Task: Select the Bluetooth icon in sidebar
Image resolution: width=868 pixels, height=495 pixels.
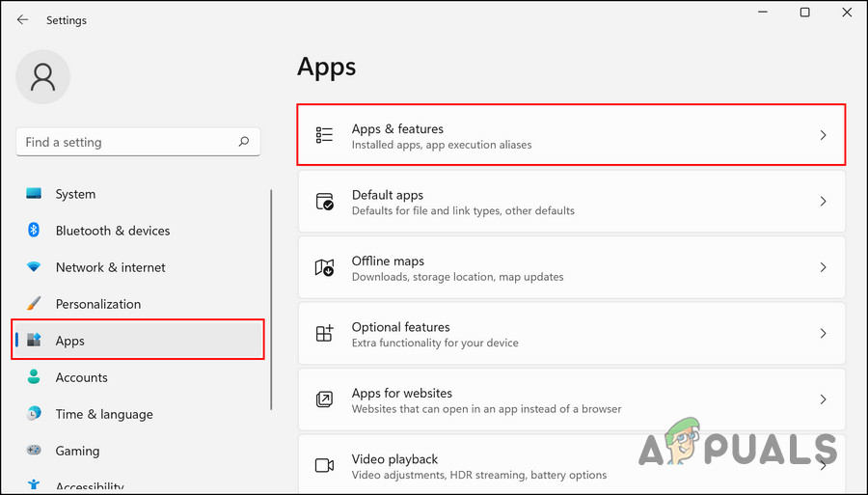Action: (34, 230)
